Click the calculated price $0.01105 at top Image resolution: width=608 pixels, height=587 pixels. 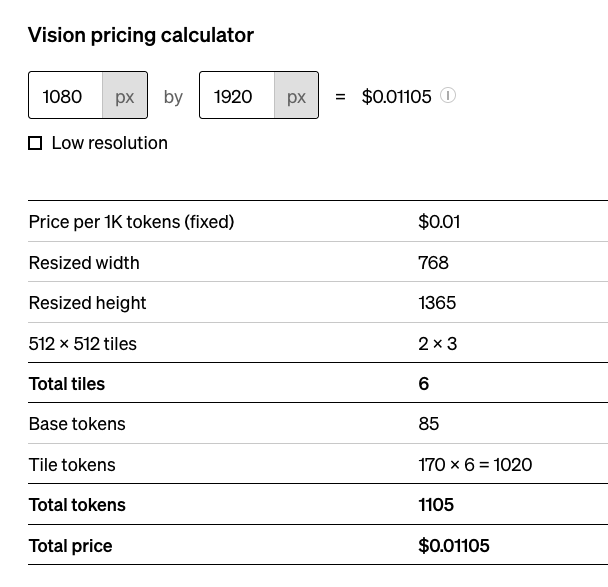point(396,97)
